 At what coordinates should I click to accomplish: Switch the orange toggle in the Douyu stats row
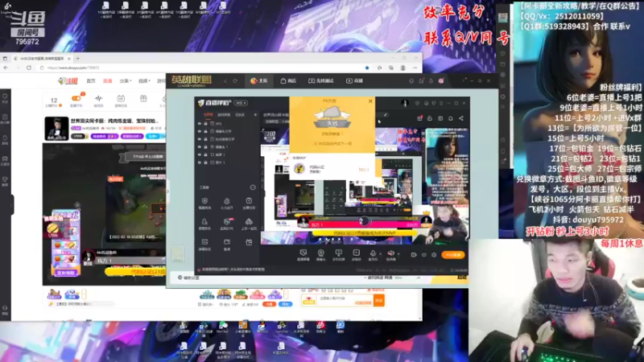76,98
